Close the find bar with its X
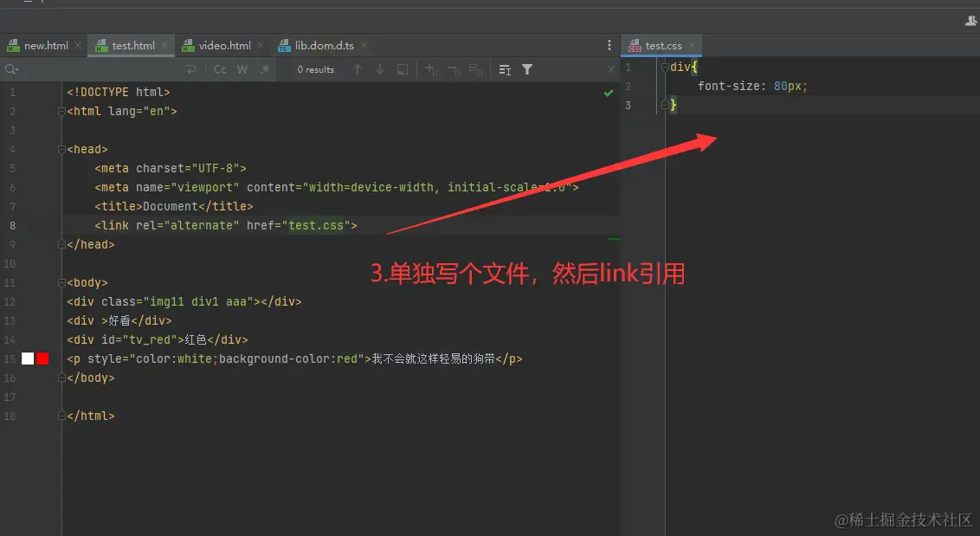This screenshot has width=980, height=536. coord(611,69)
